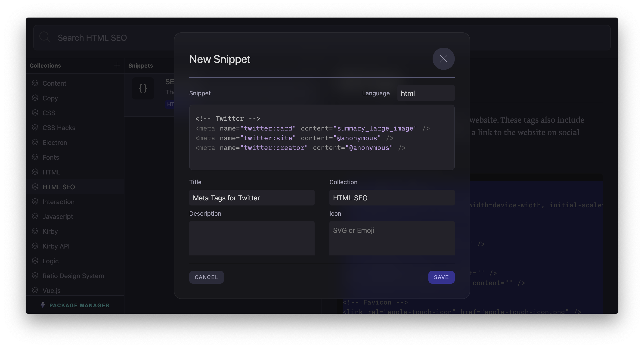The height and width of the screenshot is (348, 644).
Task: Click the plus icon to add collection
Action: click(x=117, y=65)
